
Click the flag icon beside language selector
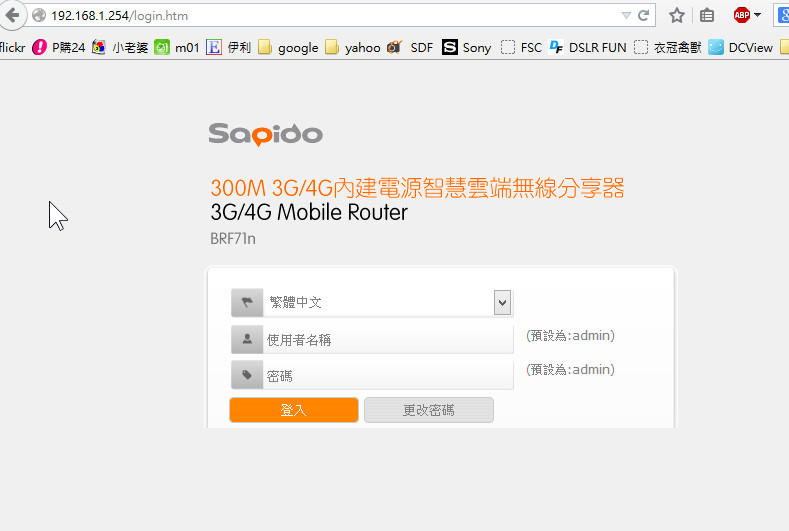(247, 302)
